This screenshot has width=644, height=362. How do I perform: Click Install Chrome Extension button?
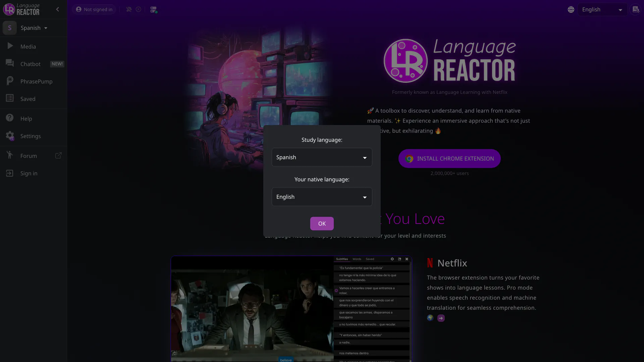tap(449, 159)
